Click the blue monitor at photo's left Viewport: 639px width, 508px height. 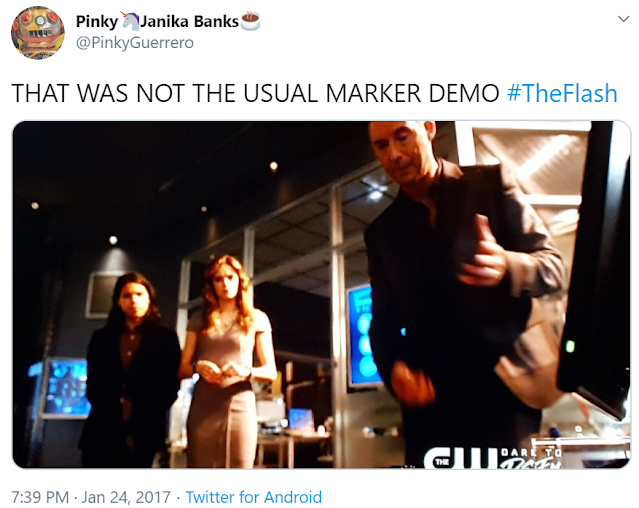(x=64, y=388)
